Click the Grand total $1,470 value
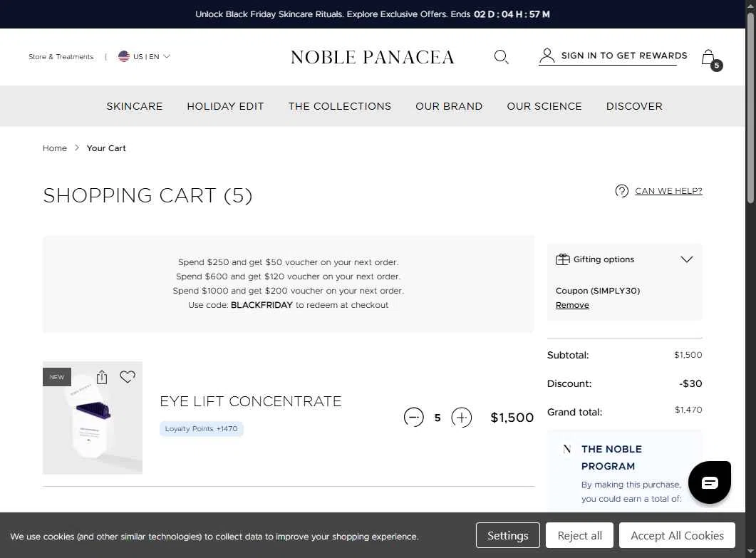Image resolution: width=756 pixels, height=558 pixels. pos(688,410)
